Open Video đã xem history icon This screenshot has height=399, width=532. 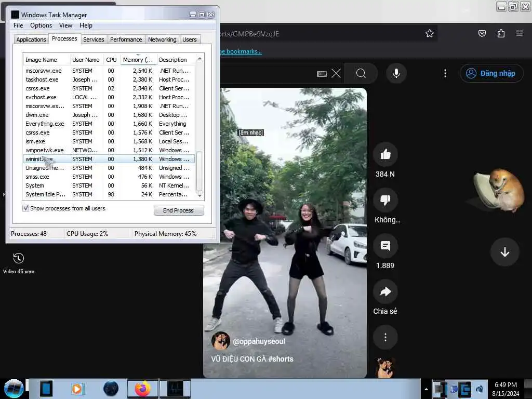click(19, 258)
